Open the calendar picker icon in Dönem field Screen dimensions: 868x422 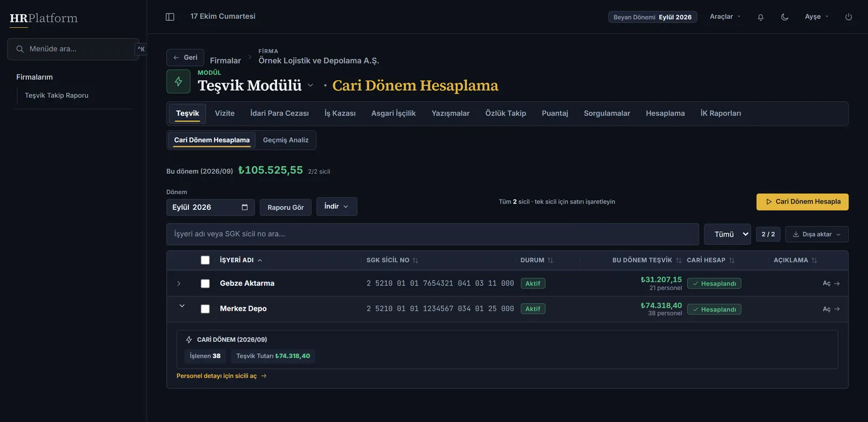click(245, 207)
